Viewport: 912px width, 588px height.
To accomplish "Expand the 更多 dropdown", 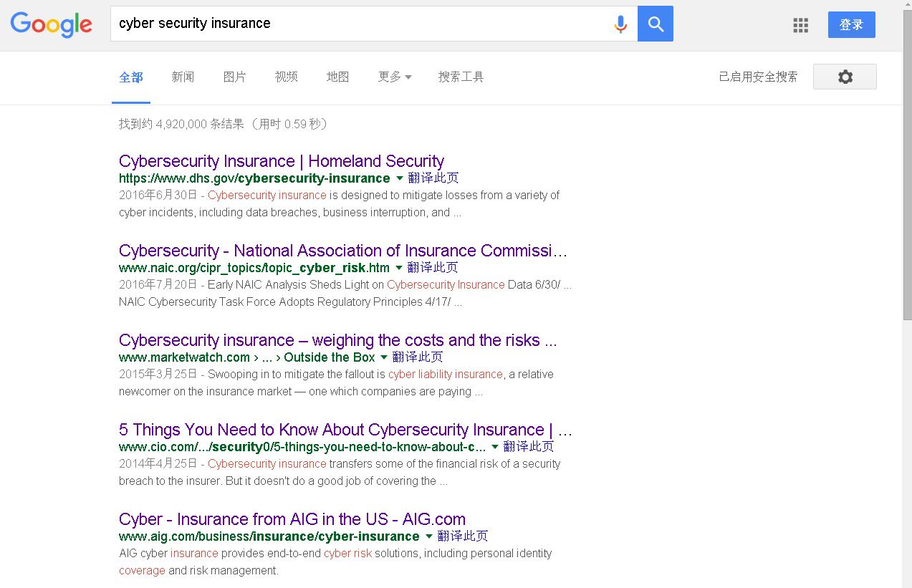I will pos(395,77).
